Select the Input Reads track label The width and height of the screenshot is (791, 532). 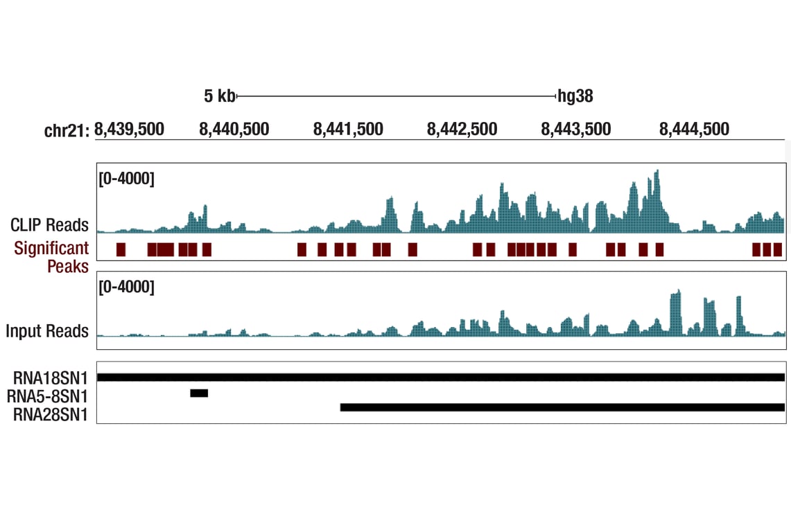point(47,331)
